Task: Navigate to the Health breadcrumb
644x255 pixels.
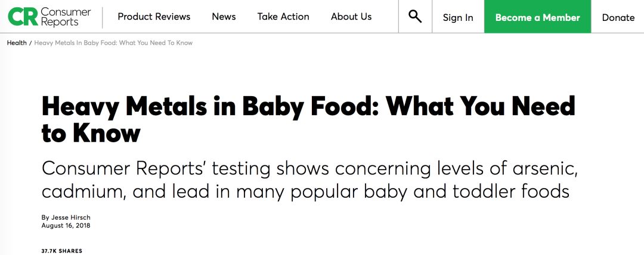Action: pos(17,43)
